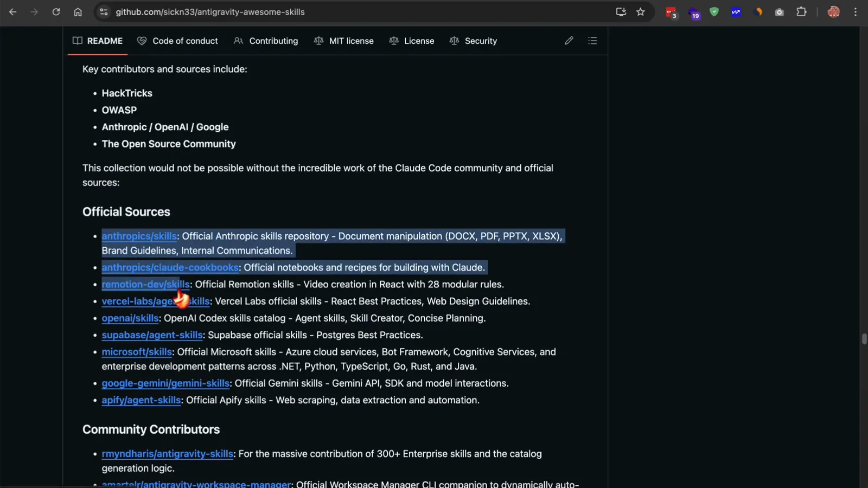The height and width of the screenshot is (488, 868).
Task: Open the browser profile avatar
Action: pyautogui.click(x=834, y=12)
